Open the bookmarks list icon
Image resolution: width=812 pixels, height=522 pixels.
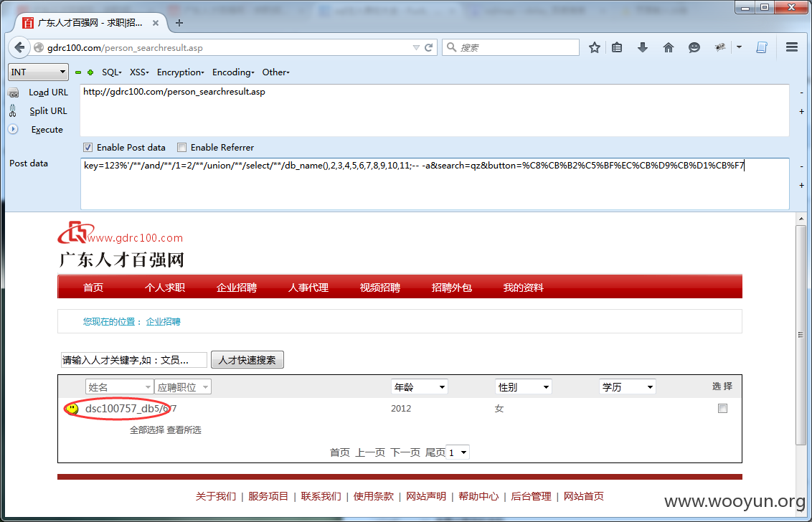(617, 47)
